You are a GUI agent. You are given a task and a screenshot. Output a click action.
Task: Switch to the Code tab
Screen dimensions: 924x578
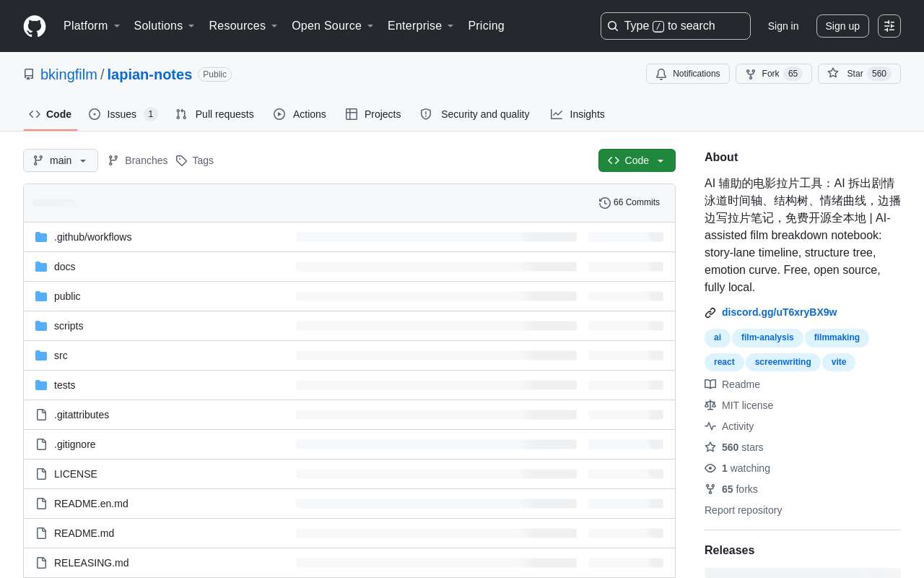coord(51,114)
